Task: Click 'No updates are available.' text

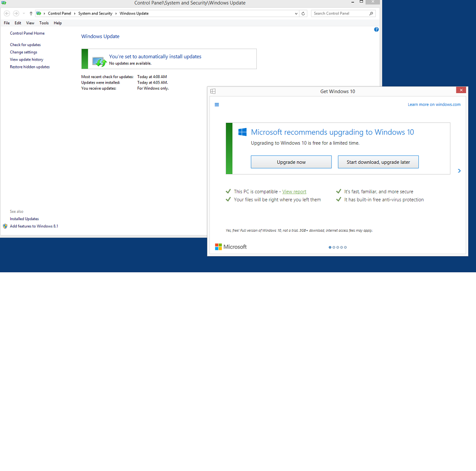Action: 130,64
